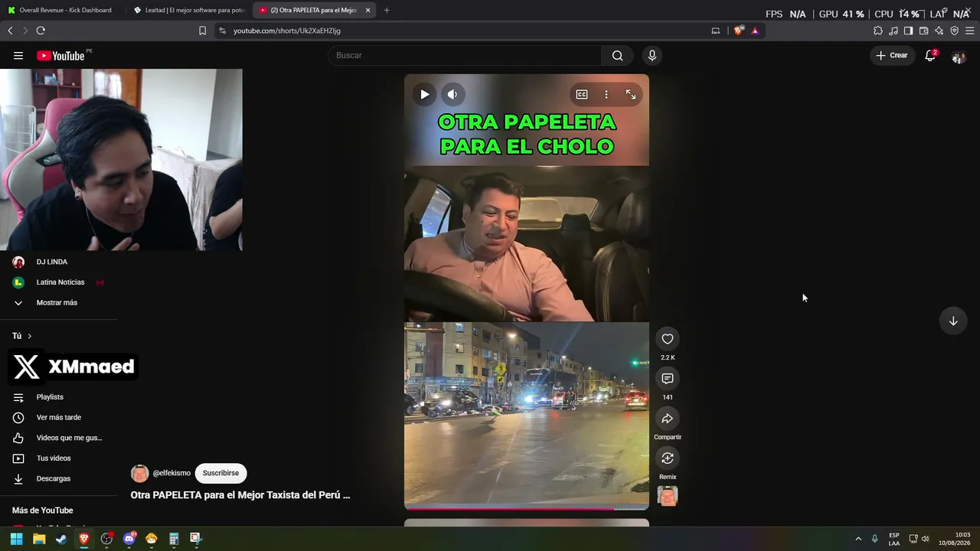The image size is (980, 551).
Task: Open @elfekismo channel avatar
Action: point(139,473)
